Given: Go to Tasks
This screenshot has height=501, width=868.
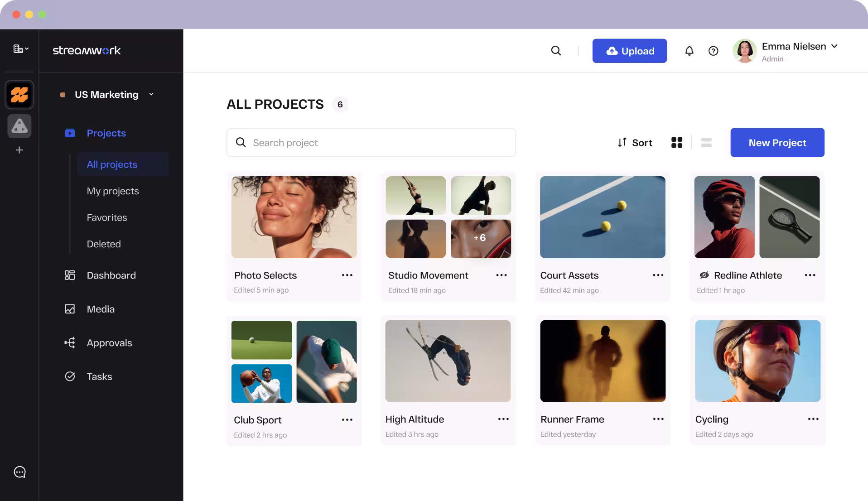Looking at the screenshot, I should pyautogui.click(x=99, y=376).
